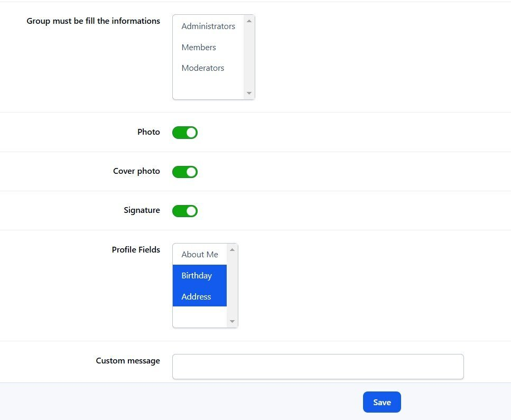The width and height of the screenshot is (511, 420).
Task: Click down arrow of group list scrollbar
Action: (x=249, y=94)
